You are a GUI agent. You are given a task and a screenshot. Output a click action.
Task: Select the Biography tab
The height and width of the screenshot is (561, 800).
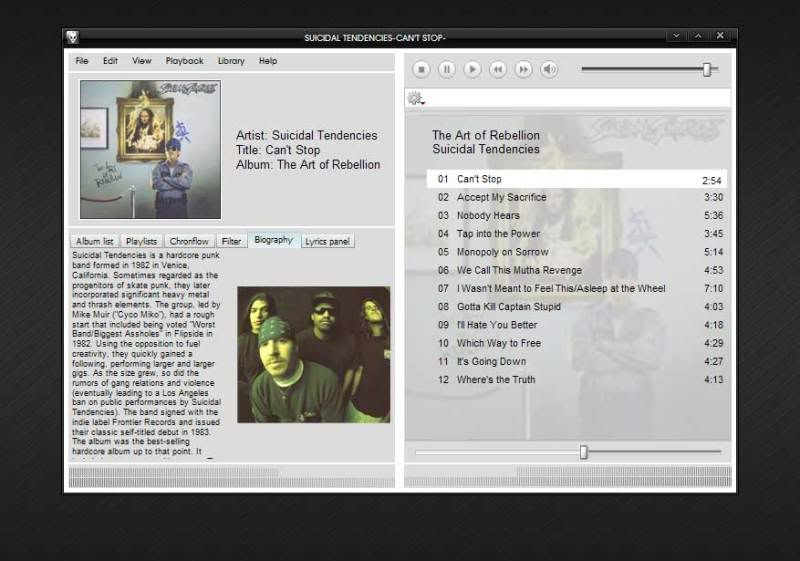(274, 240)
